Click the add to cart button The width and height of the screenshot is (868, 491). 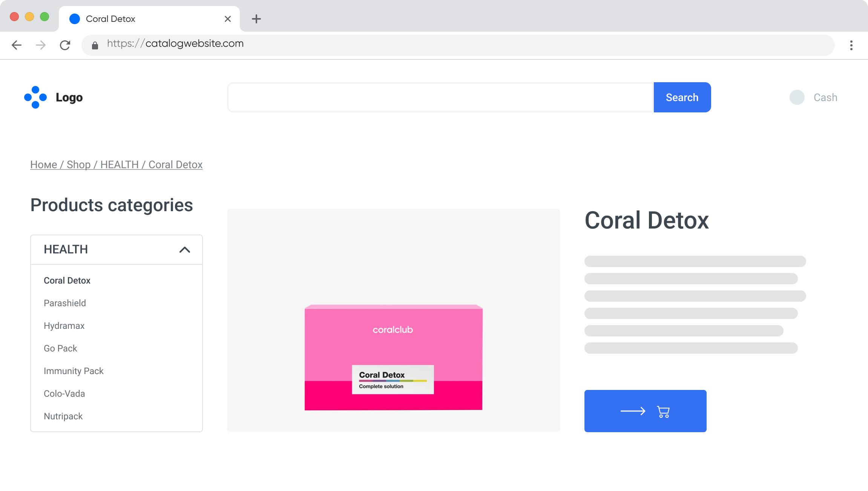(645, 411)
